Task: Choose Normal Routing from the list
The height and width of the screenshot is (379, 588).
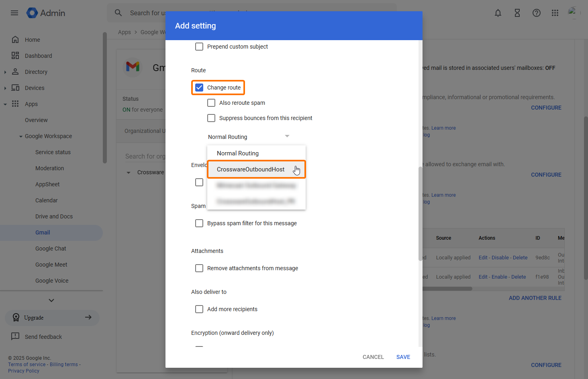Action: pos(238,153)
